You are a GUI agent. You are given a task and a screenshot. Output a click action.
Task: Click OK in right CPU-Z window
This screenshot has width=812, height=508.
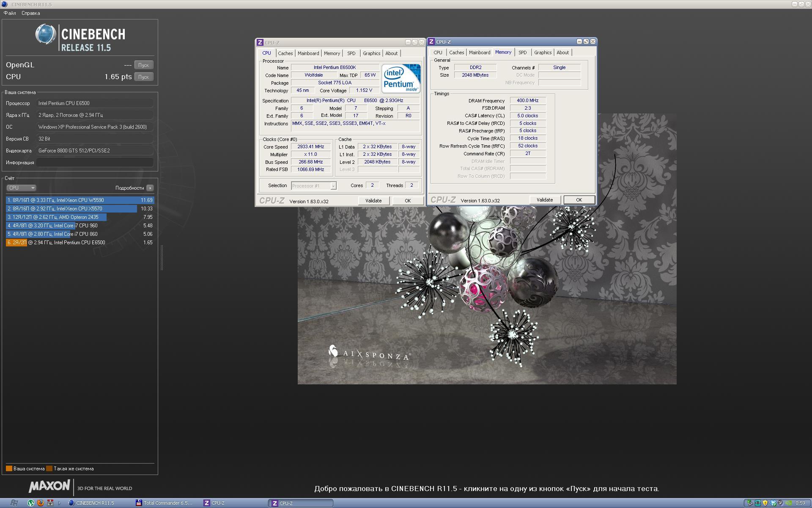[x=579, y=200]
